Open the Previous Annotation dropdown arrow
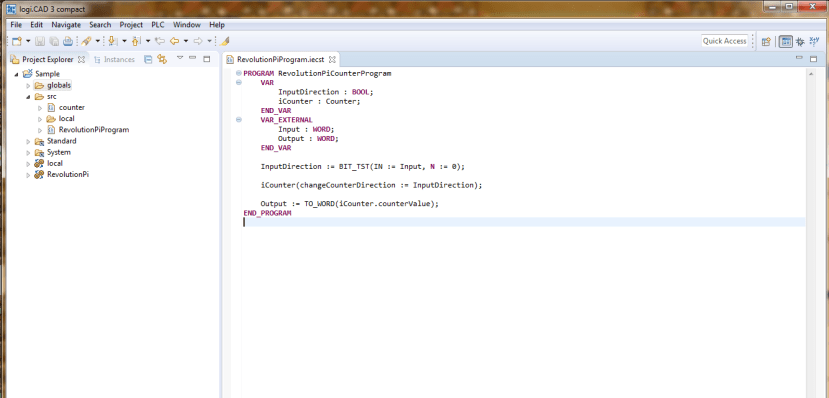 click(148, 41)
